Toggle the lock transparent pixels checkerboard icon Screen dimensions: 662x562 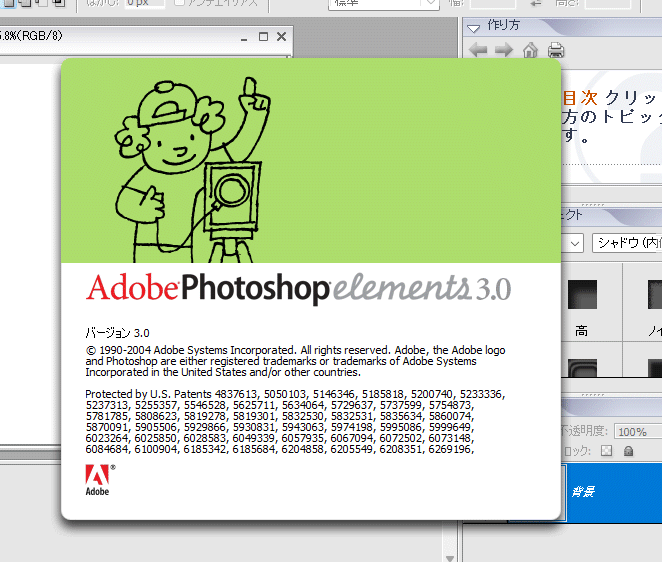pos(606,451)
